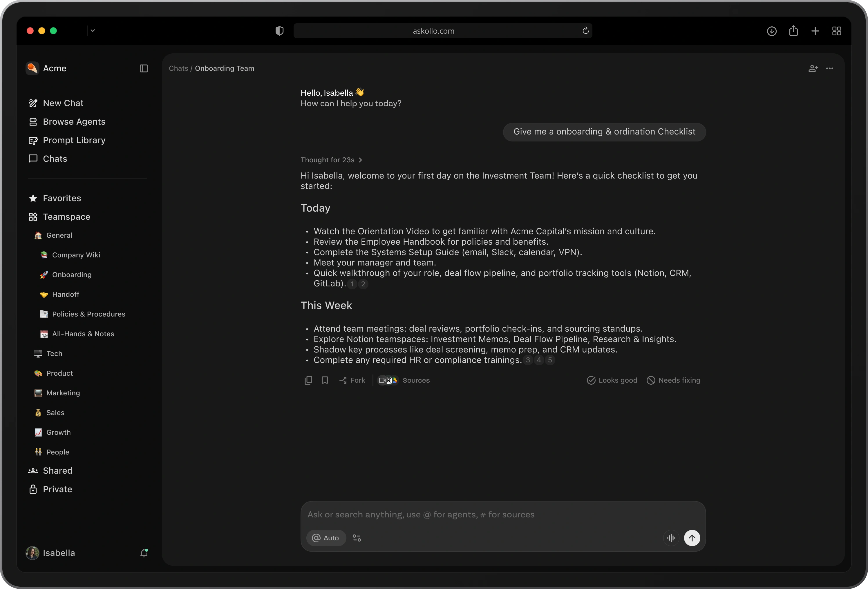Open the browser tab group chevron dropdown
Image resolution: width=868 pixels, height=589 pixels.
[93, 31]
